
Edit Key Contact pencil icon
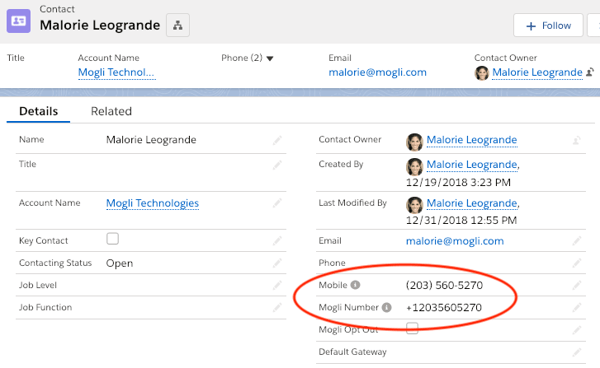click(277, 241)
